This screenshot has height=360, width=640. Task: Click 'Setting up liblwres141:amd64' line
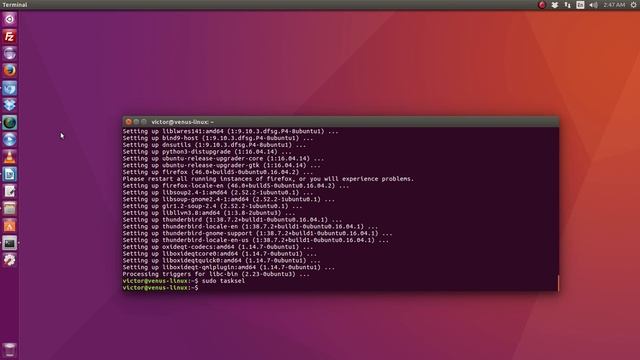pos(231,131)
